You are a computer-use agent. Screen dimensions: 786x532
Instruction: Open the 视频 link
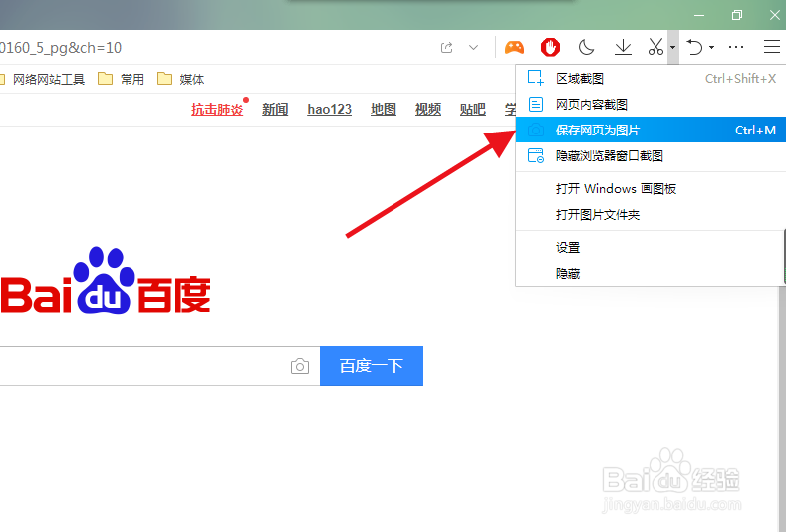pos(428,109)
